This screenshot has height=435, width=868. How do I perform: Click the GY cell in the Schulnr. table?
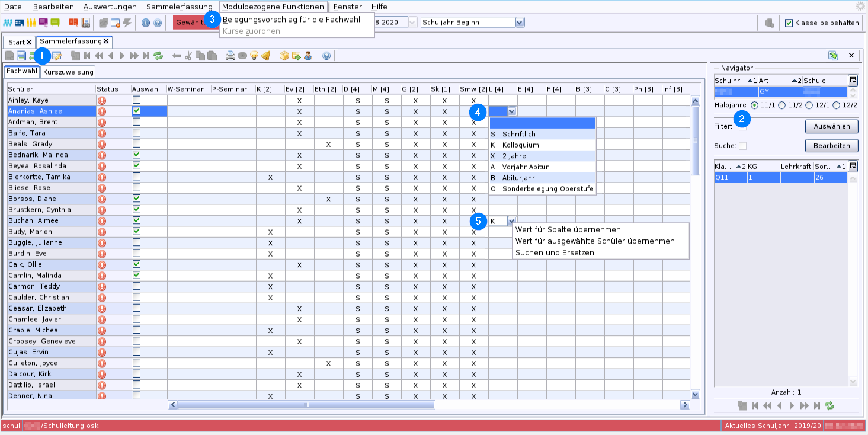(780, 92)
